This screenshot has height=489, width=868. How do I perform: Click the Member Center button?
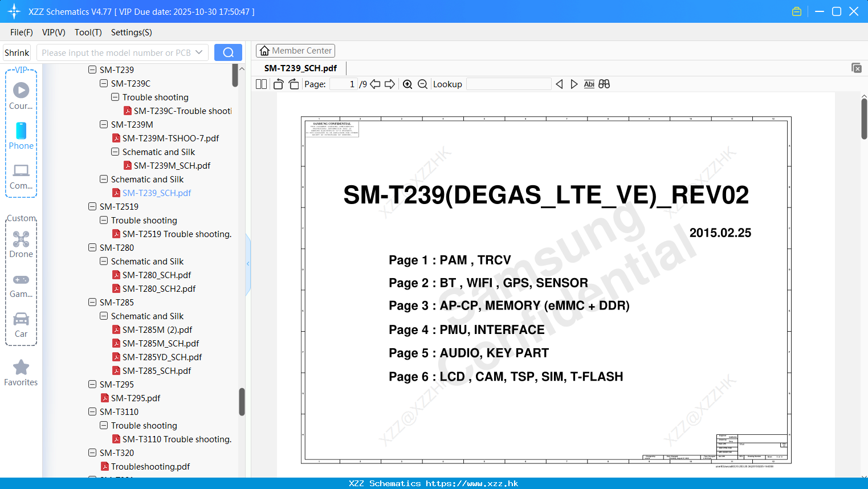(x=295, y=51)
